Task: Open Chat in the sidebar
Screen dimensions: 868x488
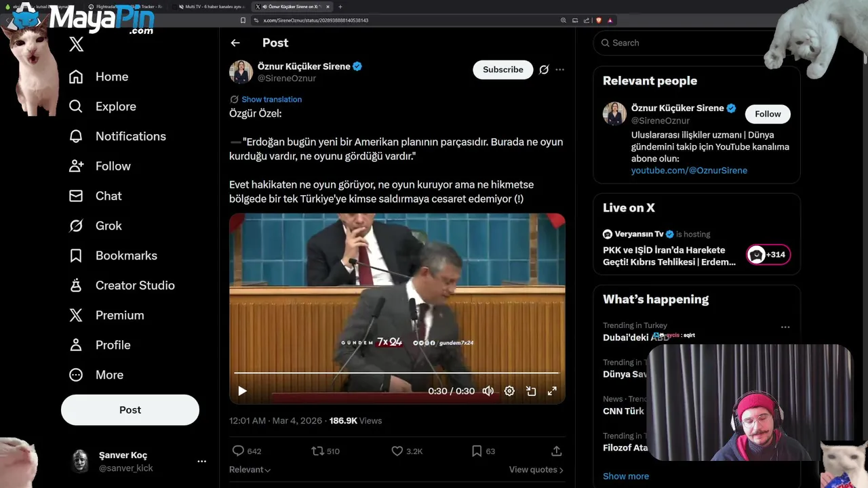Action: [95, 196]
